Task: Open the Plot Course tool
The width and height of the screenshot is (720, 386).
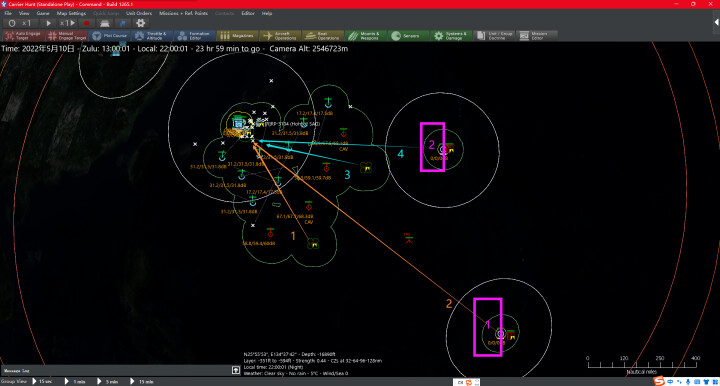Action: [x=109, y=36]
